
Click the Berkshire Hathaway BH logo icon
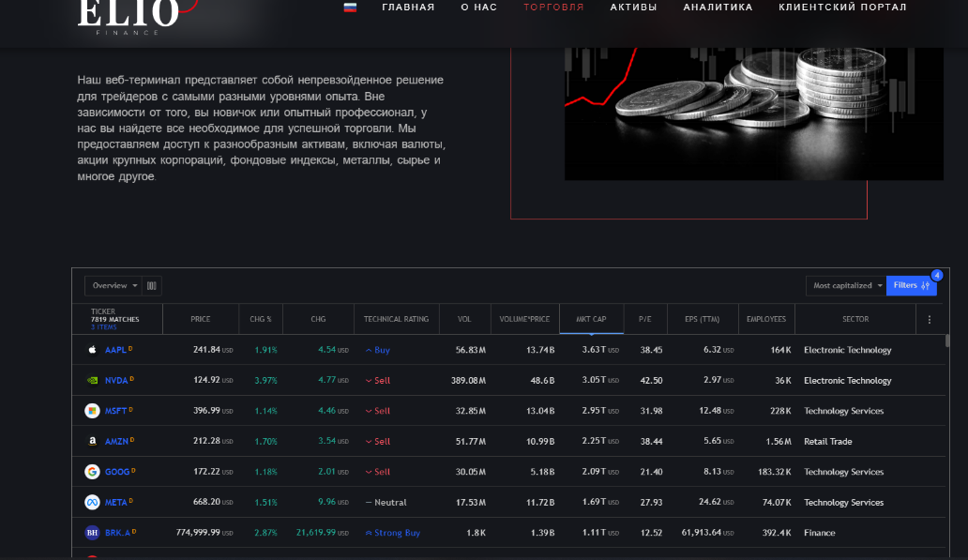click(92, 532)
